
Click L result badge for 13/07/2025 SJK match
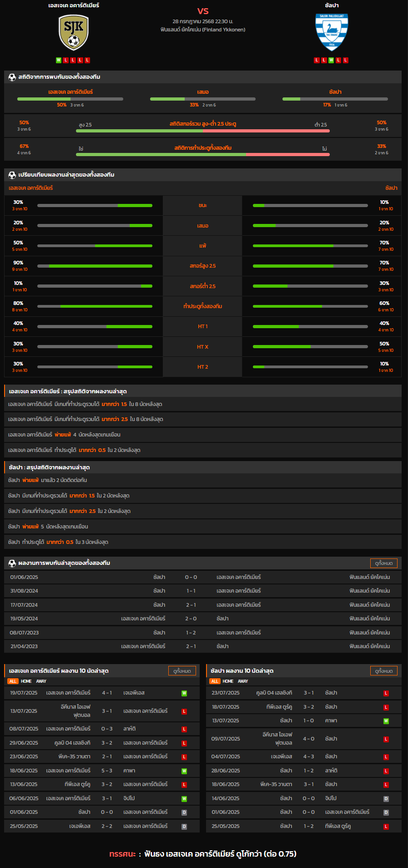184,711
